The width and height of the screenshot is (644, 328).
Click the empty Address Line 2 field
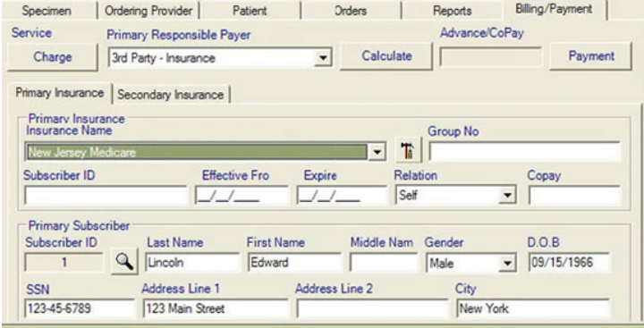pyautogui.click(x=372, y=308)
